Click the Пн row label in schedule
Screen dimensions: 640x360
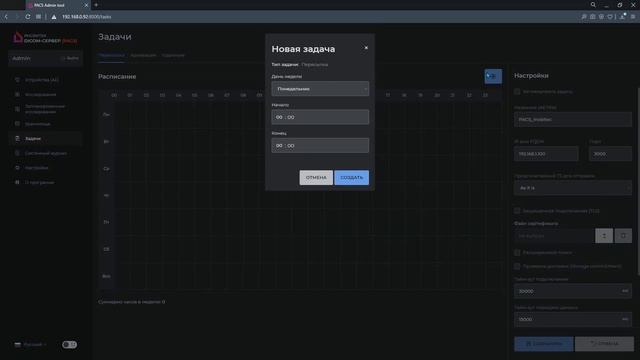click(106, 115)
